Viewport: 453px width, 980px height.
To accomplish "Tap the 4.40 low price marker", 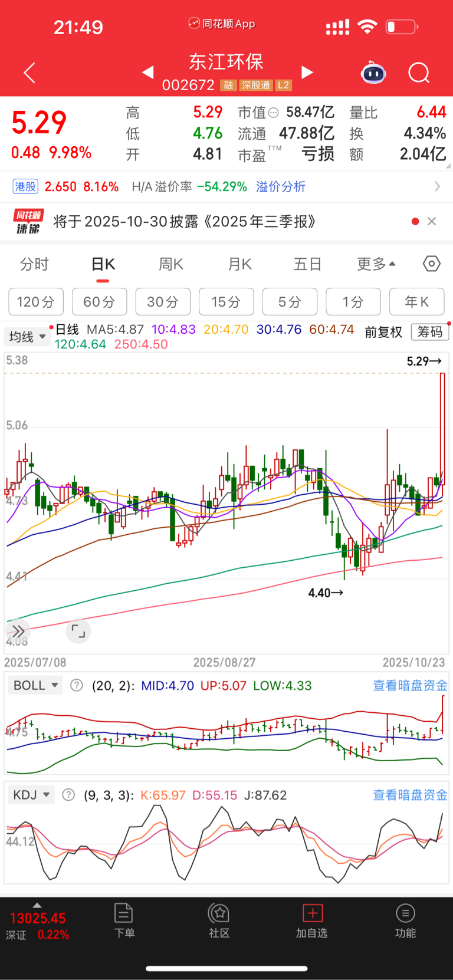I will pyautogui.click(x=326, y=593).
